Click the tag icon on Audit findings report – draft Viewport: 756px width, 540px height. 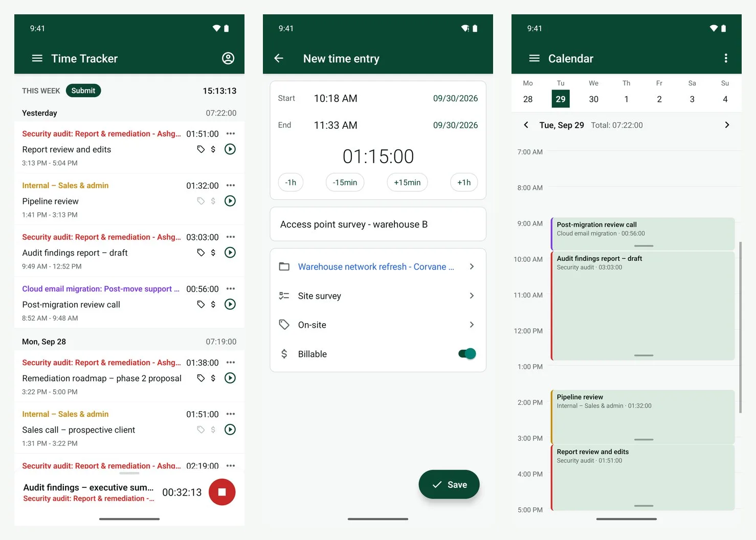[x=201, y=253]
